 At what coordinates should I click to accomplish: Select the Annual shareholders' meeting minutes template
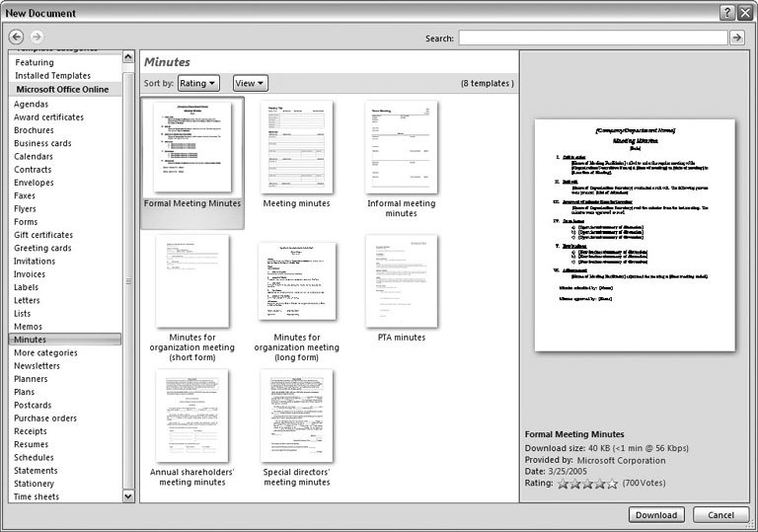(x=191, y=416)
